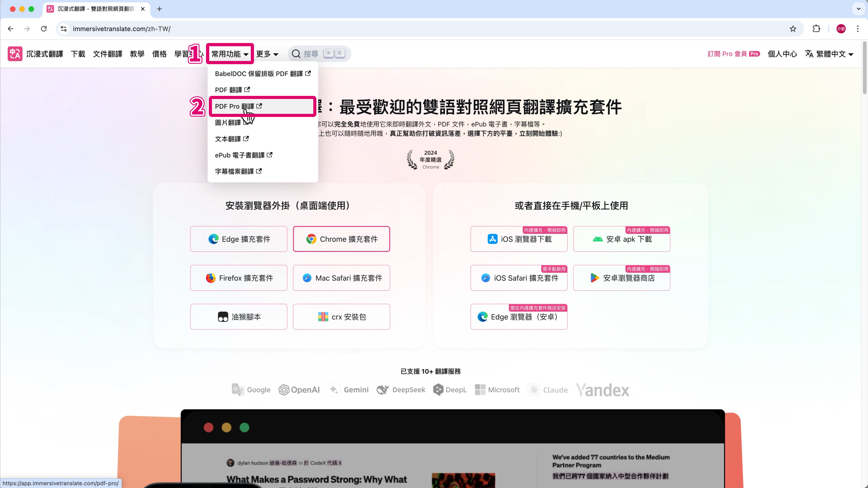Screen dimensions: 868x488
Task: Click the Safari icon in iOS Safari 擴充套件
Action: click(x=486, y=278)
